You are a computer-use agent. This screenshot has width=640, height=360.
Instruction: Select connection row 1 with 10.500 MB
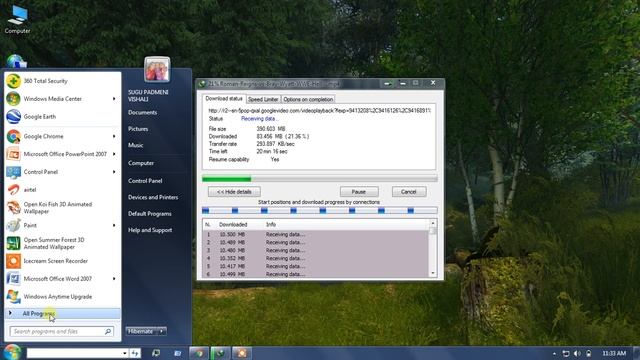coord(316,235)
